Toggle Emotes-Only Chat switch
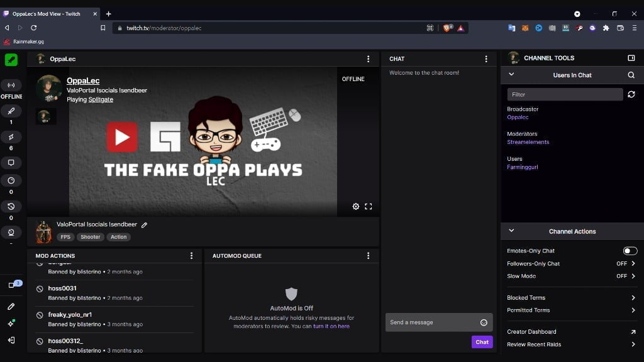644x362 pixels. click(x=630, y=251)
